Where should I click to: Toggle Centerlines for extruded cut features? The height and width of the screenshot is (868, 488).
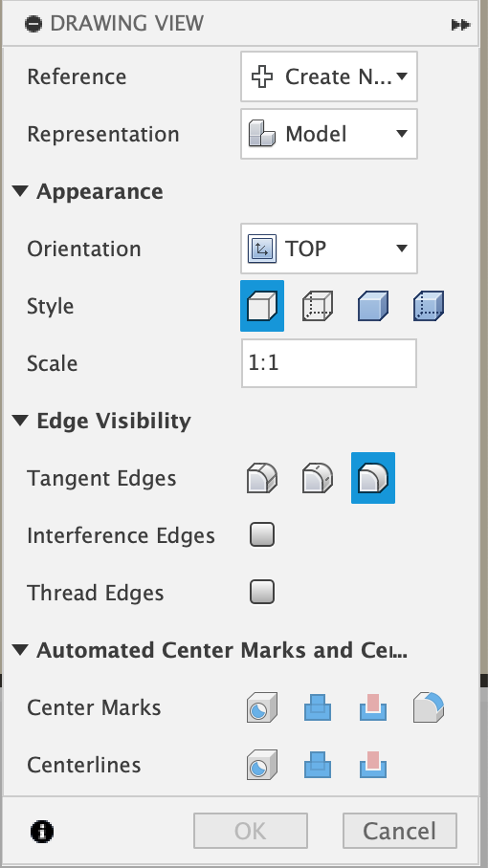373,765
